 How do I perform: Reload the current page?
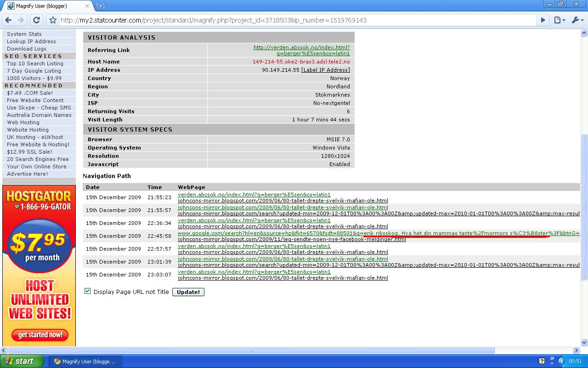point(37,20)
